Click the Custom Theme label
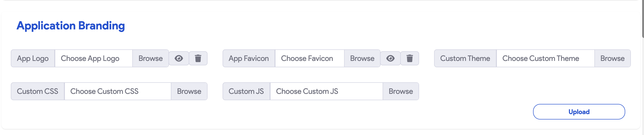The width and height of the screenshot is (644, 135). 465,58
